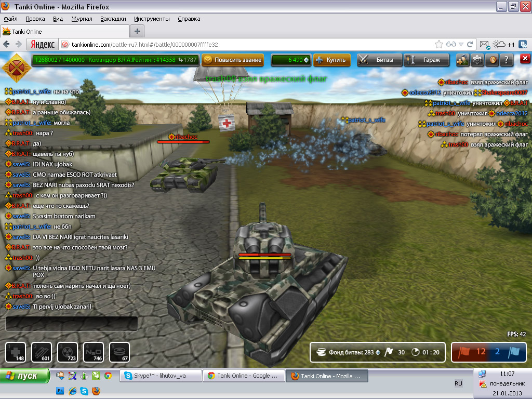This screenshot has width=532, height=399.
Task: Click the glasses reader icon in address bar
Action: click(451, 45)
